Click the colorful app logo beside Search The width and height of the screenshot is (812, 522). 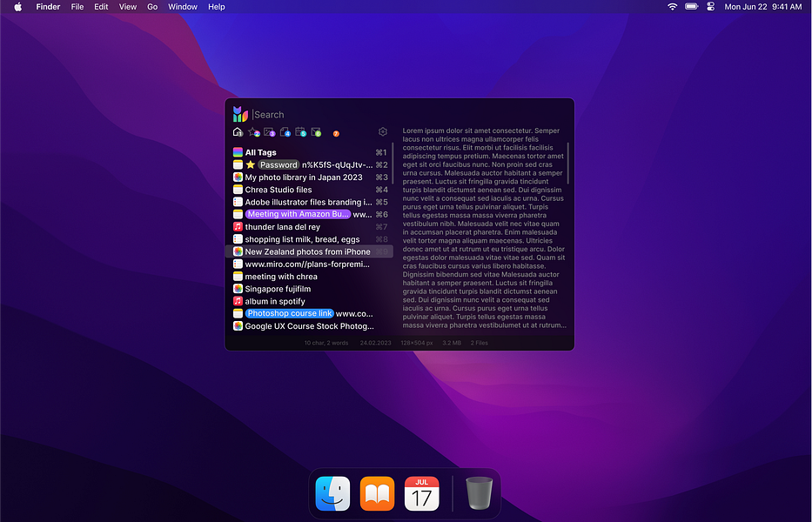click(x=240, y=114)
